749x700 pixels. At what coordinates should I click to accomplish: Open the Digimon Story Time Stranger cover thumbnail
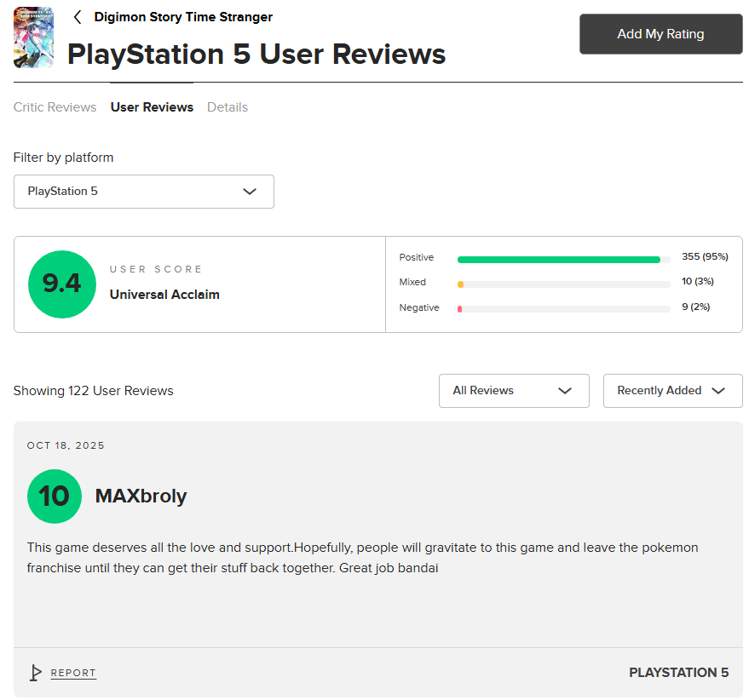[x=33, y=37]
